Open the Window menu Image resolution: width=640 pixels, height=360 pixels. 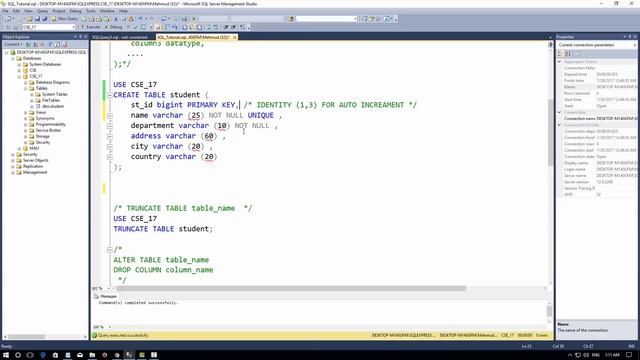[x=107, y=11]
